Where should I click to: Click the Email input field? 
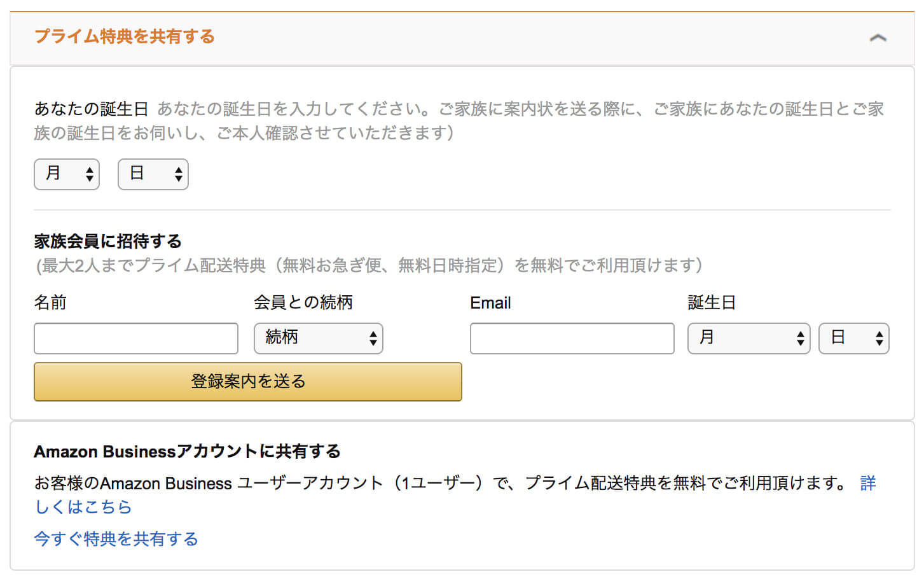(x=572, y=338)
